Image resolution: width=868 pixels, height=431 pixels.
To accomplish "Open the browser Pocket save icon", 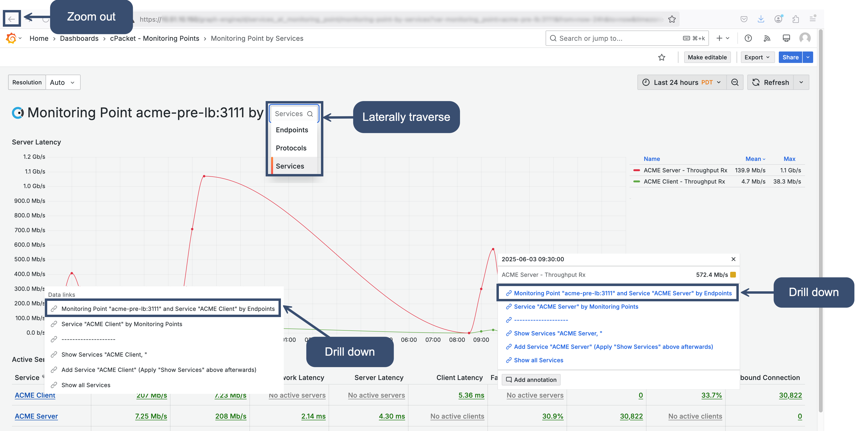I will tap(744, 19).
